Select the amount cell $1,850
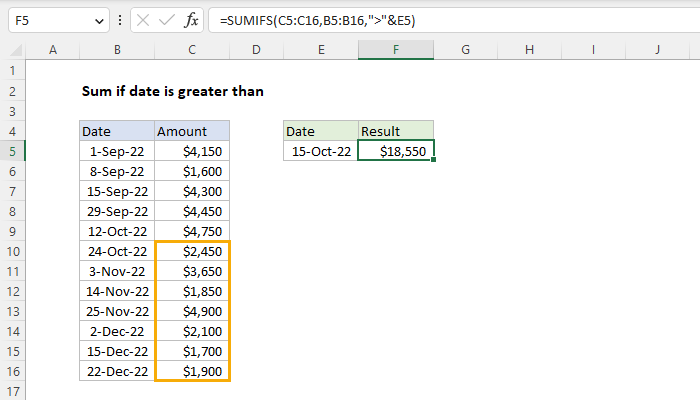Image resolution: width=700 pixels, height=400 pixels. (x=192, y=292)
